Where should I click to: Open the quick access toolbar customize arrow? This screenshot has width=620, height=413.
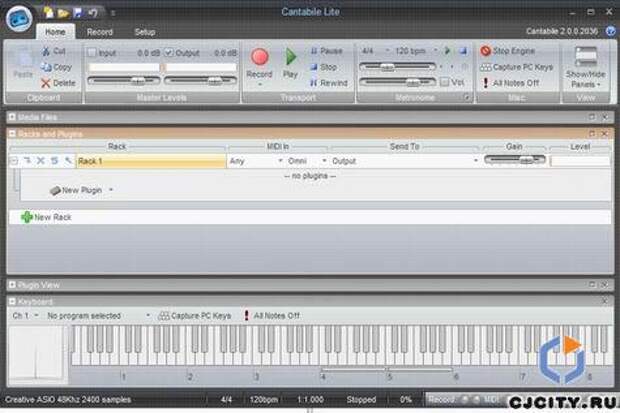point(113,13)
